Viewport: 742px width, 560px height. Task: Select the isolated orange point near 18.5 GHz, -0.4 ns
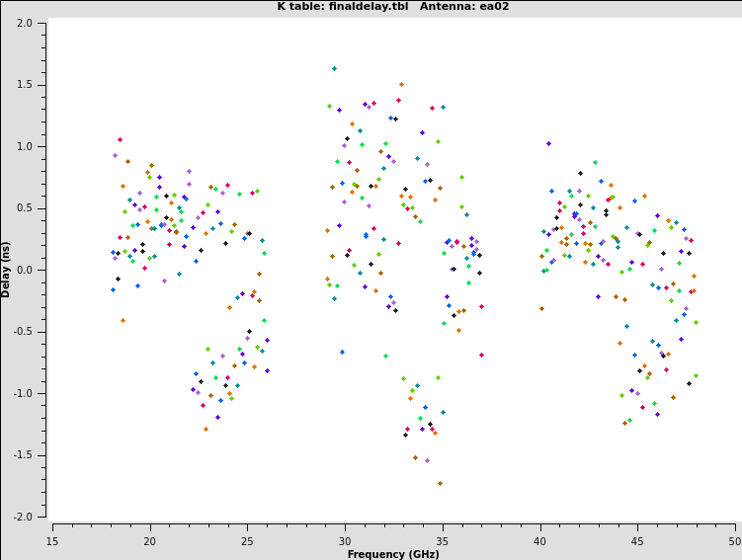pos(123,320)
